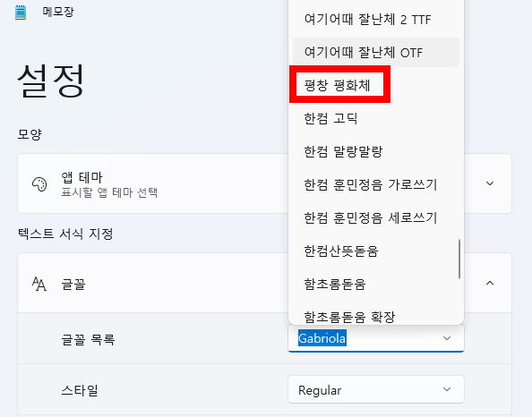This screenshot has width=532, height=417.
Task: Click the font list scrollbar thumb
Action: click(x=459, y=259)
